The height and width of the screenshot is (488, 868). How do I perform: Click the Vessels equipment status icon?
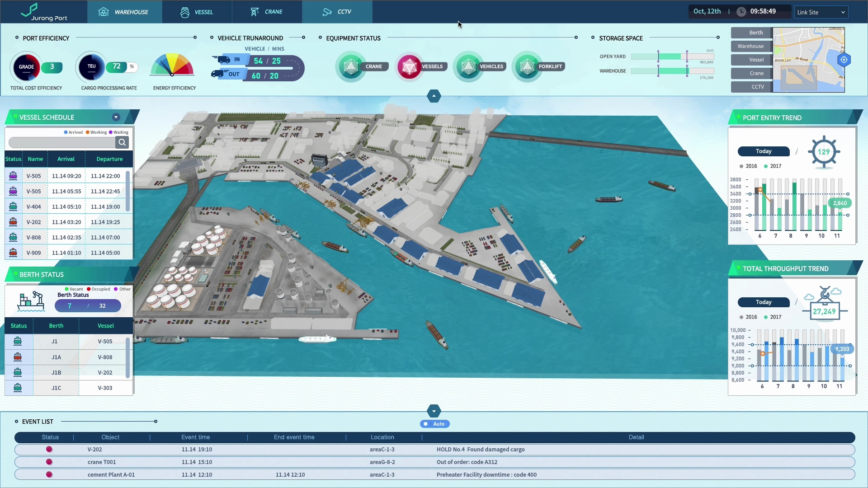click(x=410, y=67)
